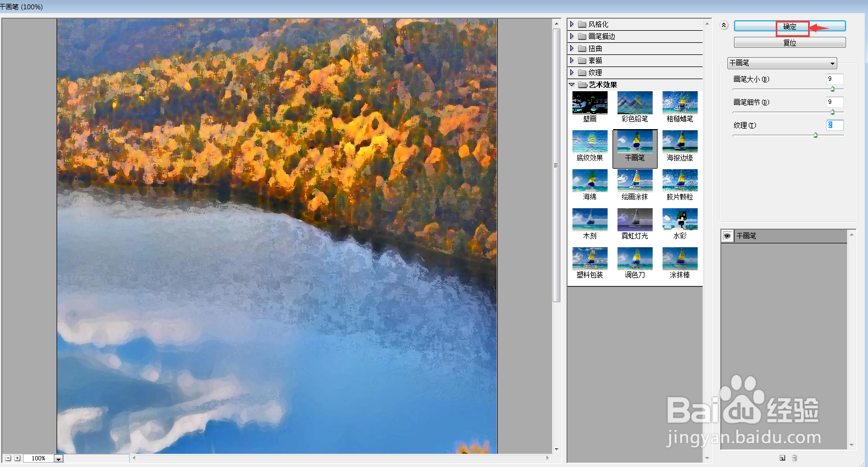
Task: Click preview horizontal scrollbar right arrow
Action: click(x=547, y=457)
